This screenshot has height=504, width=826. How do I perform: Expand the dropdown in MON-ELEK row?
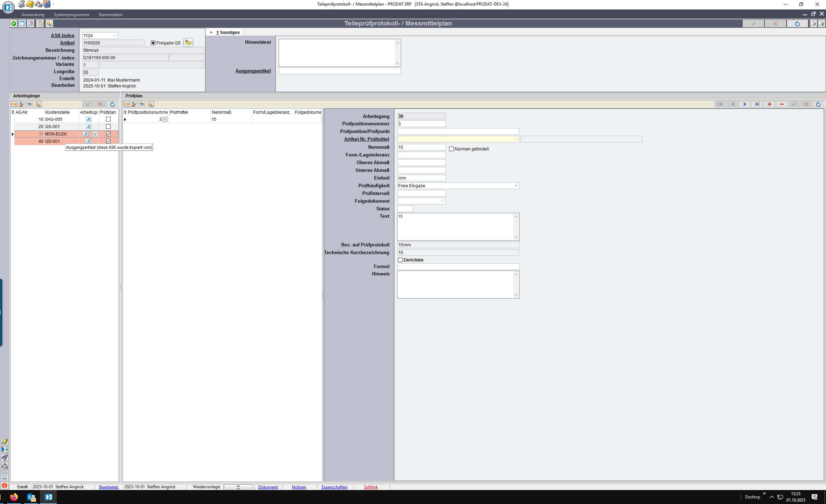pos(95,134)
